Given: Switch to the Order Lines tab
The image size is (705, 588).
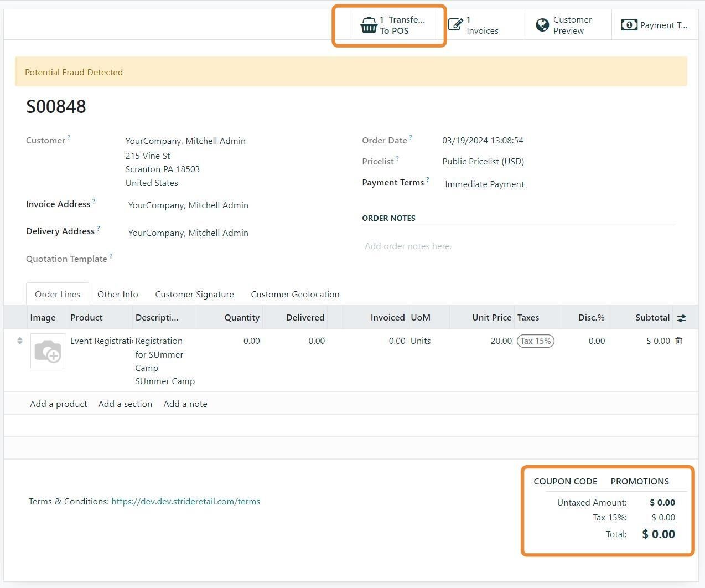Looking at the screenshot, I should 58,294.
